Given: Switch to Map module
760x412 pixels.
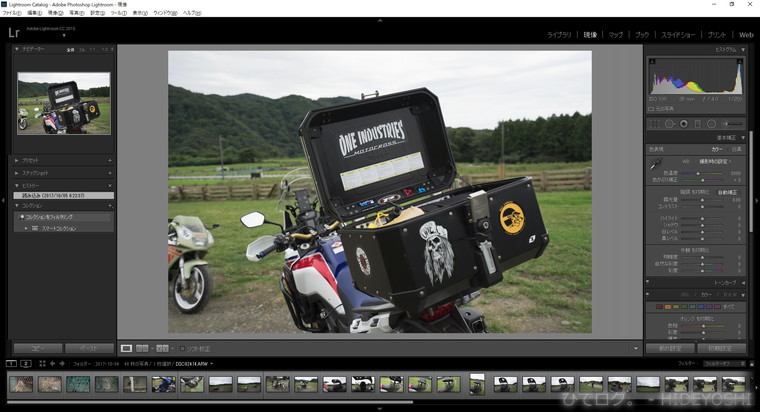Looking at the screenshot, I should [616, 35].
